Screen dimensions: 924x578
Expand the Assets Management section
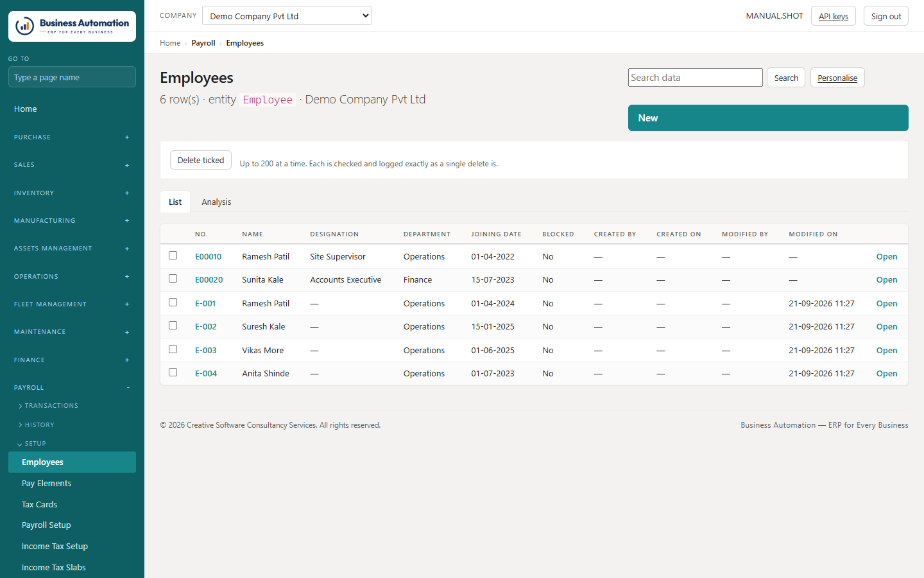[x=72, y=249]
